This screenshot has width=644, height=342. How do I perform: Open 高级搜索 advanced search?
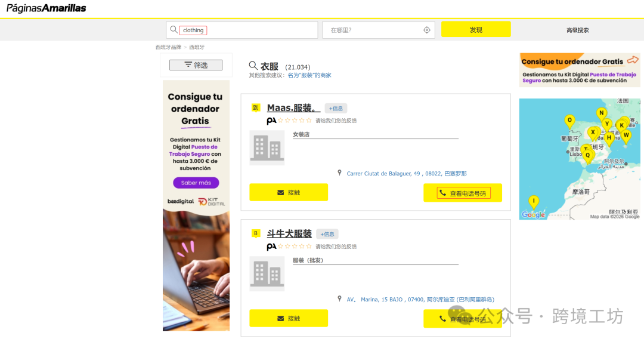(x=577, y=30)
